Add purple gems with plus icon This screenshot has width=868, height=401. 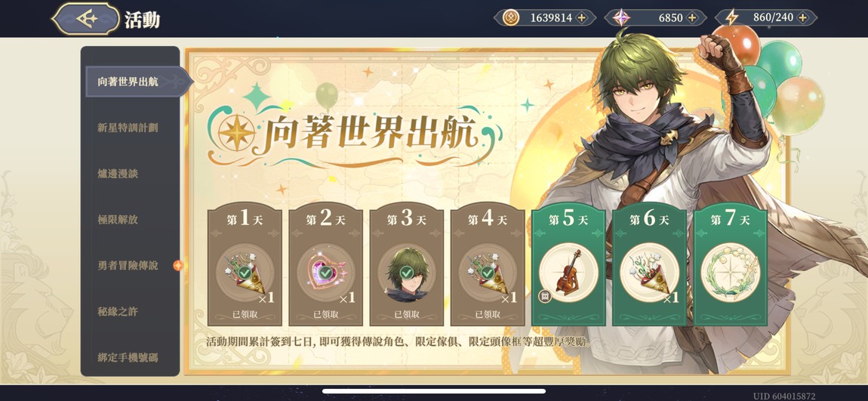[692, 17]
